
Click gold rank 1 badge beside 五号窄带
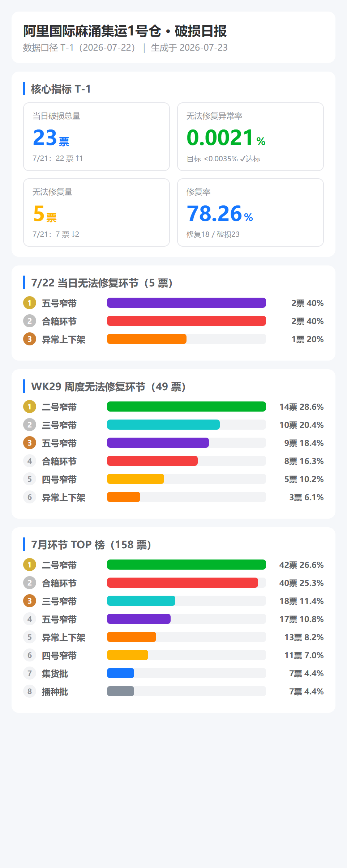pos(30,303)
